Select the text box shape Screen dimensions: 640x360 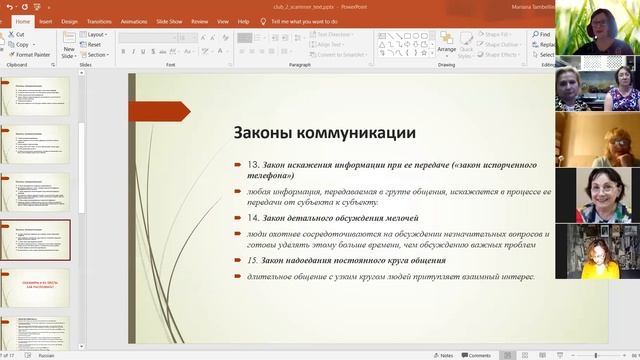tap(382, 36)
